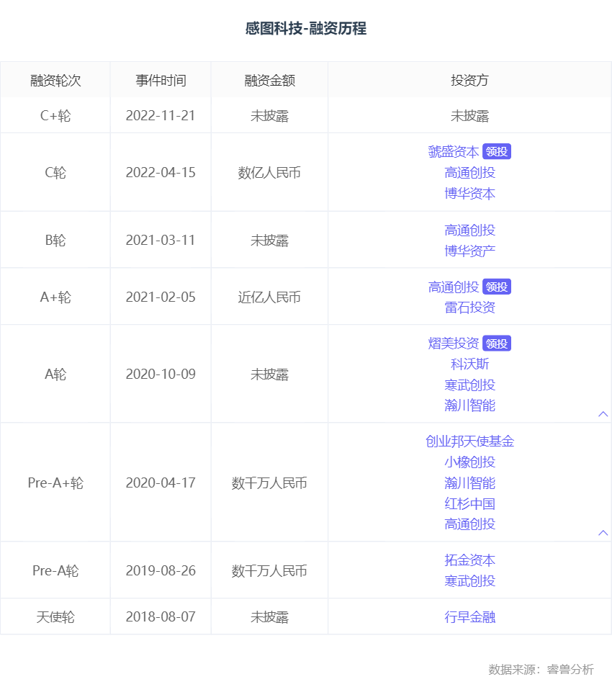Open 瀚川智能 link in A轮 row

tap(469, 405)
